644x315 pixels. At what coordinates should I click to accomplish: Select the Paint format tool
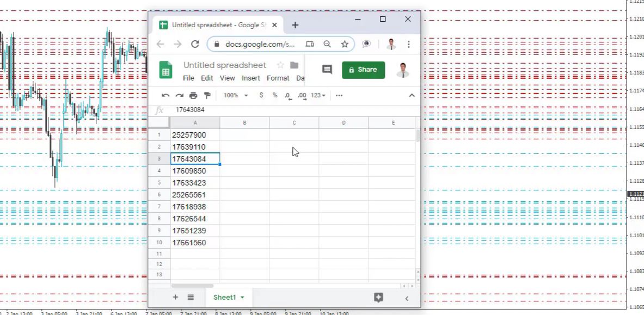click(207, 95)
